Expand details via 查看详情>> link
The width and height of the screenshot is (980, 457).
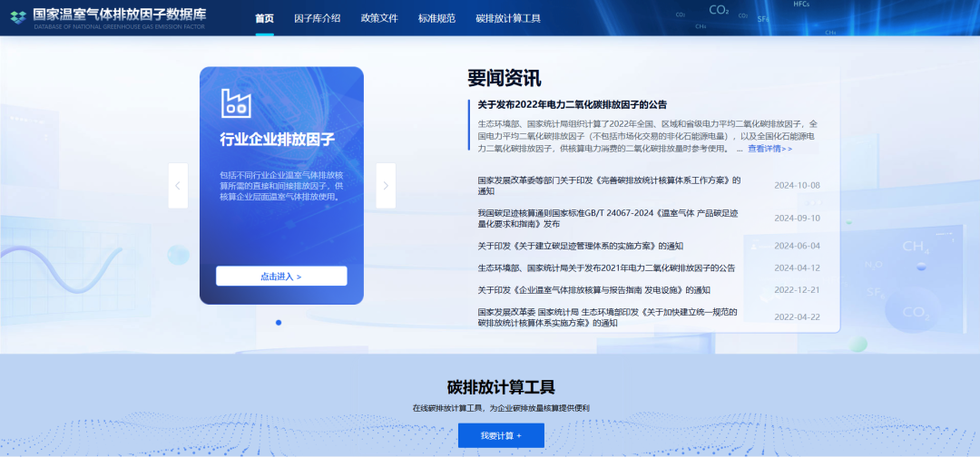click(769, 149)
